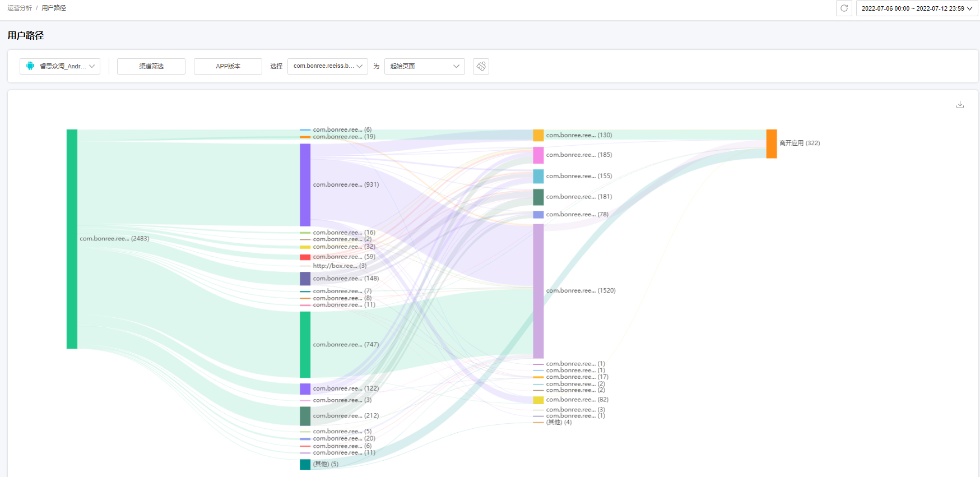Select the pink node labeled (185)
The height and width of the screenshot is (477, 980).
pos(538,155)
